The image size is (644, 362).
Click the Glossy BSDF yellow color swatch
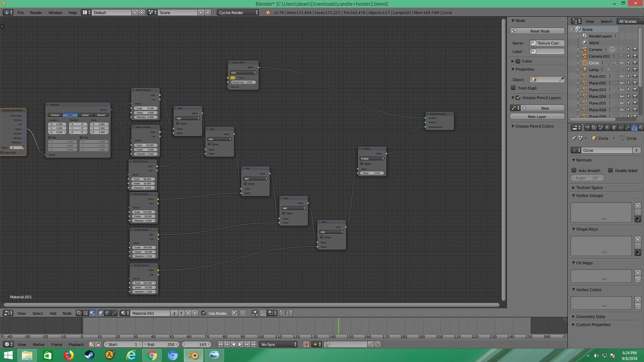tap(233, 77)
